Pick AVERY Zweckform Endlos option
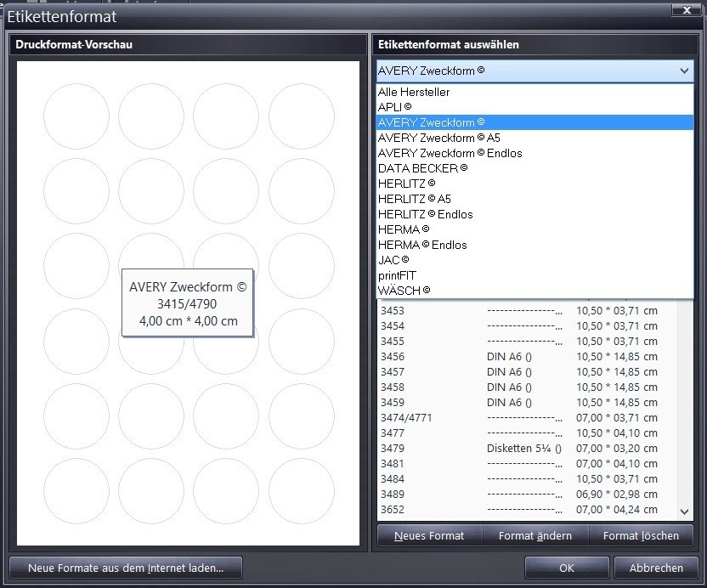Screen dimensions: 707x588 pyautogui.click(x=534, y=153)
